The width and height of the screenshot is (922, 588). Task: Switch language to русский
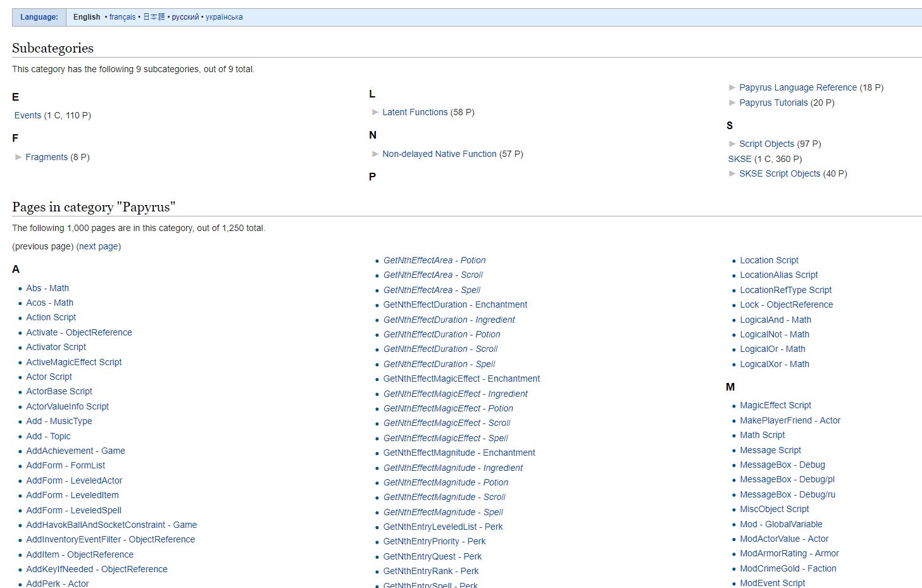point(185,17)
